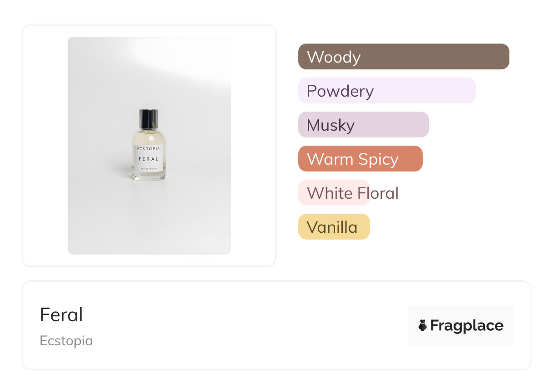Screen dimensions: 553x392
Task: Click EAU DE PARFUM on bottle label
Action: click(149, 168)
